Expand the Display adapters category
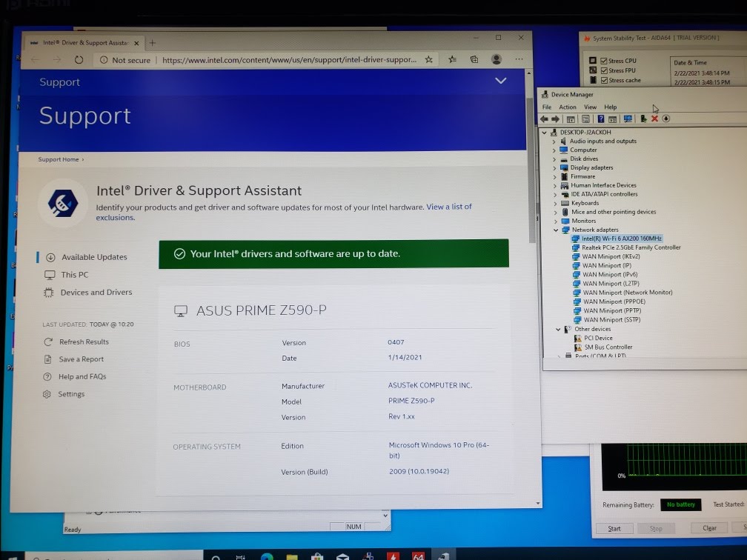The height and width of the screenshot is (560, 747). click(x=554, y=167)
